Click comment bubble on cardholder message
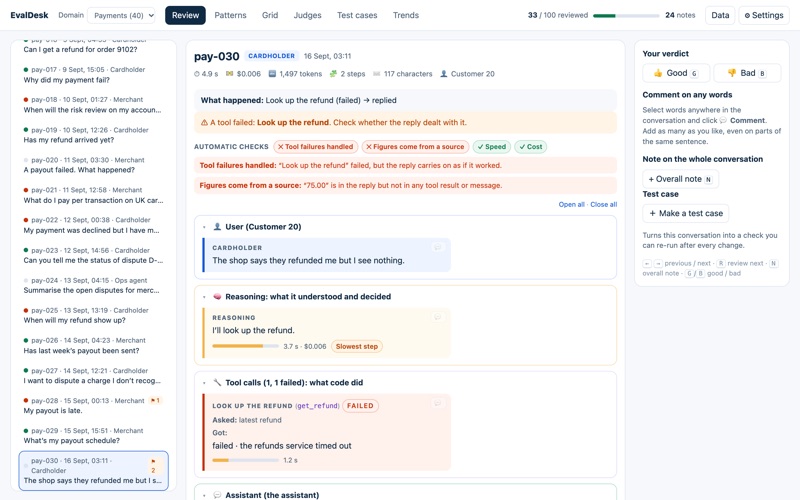 coord(437,247)
